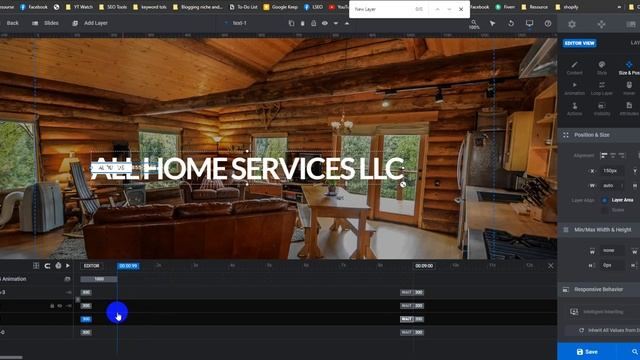Click the timeline stopwatch icon
Image resolution: width=640 pixels, height=360 pixels.
click(x=58, y=266)
